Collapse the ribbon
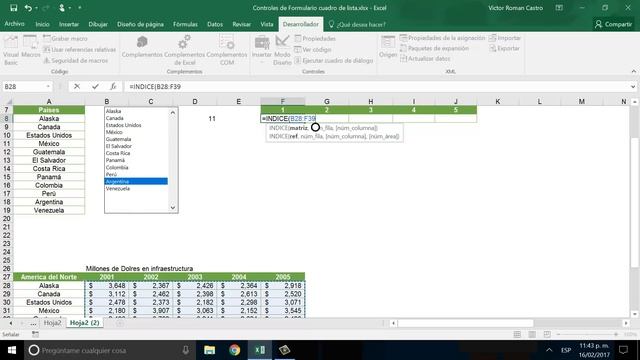Screen dimensions: 640x360 pos(633,71)
